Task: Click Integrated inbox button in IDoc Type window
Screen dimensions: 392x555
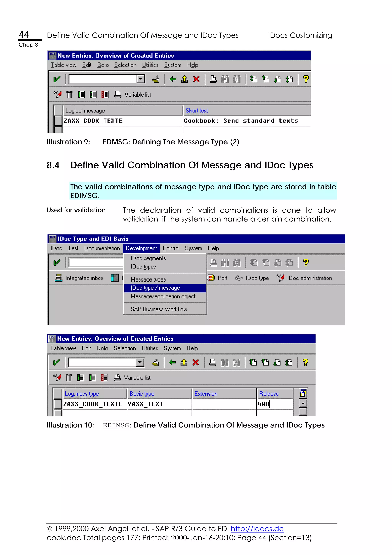Action: [x=79, y=278]
